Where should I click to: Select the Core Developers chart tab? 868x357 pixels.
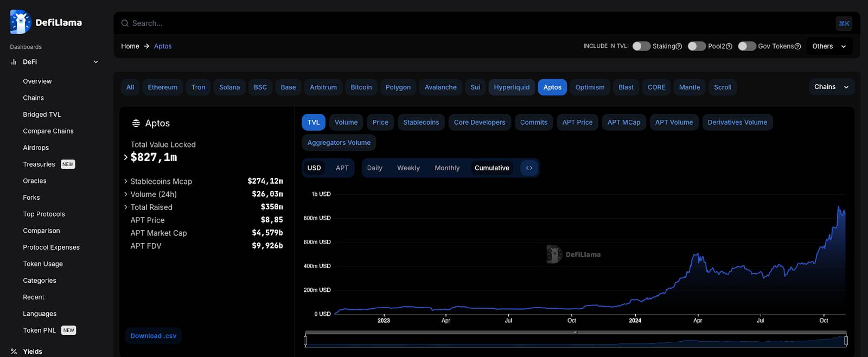click(480, 122)
